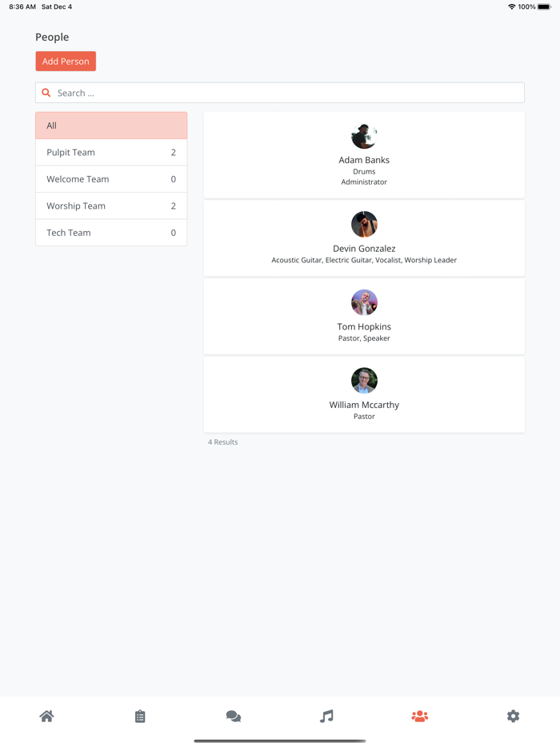Switch to the Pulpit Team filter

click(x=110, y=152)
